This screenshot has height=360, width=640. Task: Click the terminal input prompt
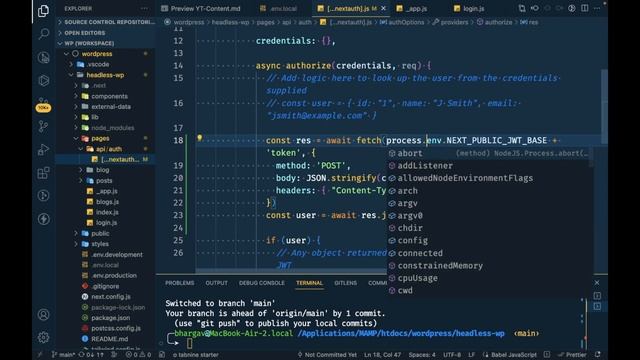tap(189, 343)
